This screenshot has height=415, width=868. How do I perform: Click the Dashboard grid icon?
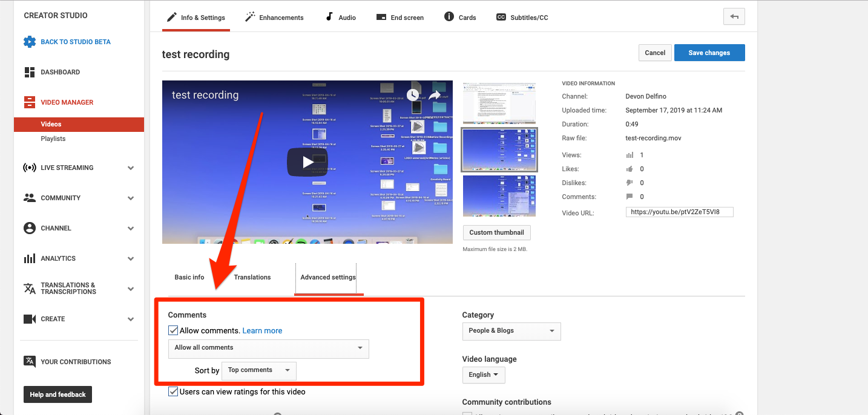(x=30, y=72)
